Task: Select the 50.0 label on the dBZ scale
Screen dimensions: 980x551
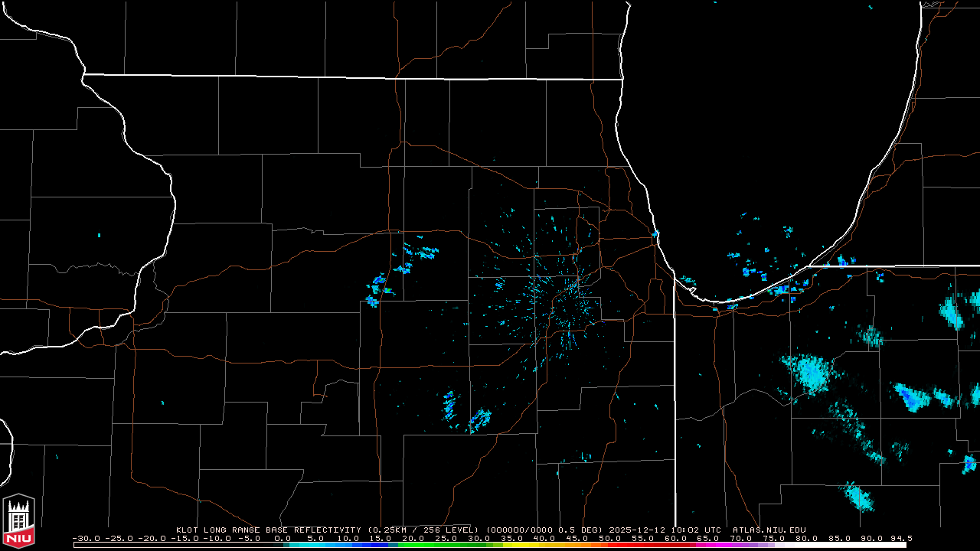Action: pos(609,538)
